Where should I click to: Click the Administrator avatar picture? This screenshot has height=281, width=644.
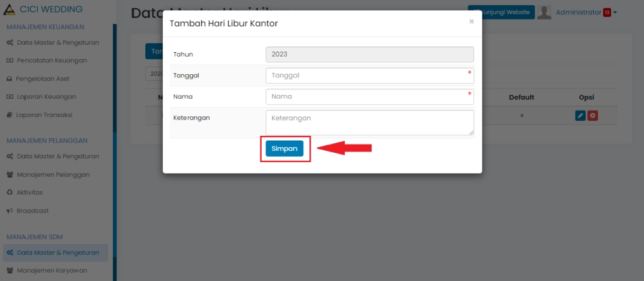pos(545,12)
